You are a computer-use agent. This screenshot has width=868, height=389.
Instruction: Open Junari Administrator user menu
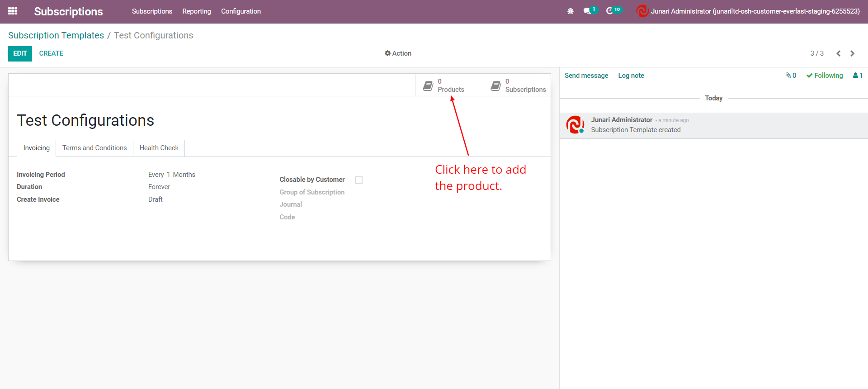[748, 11]
